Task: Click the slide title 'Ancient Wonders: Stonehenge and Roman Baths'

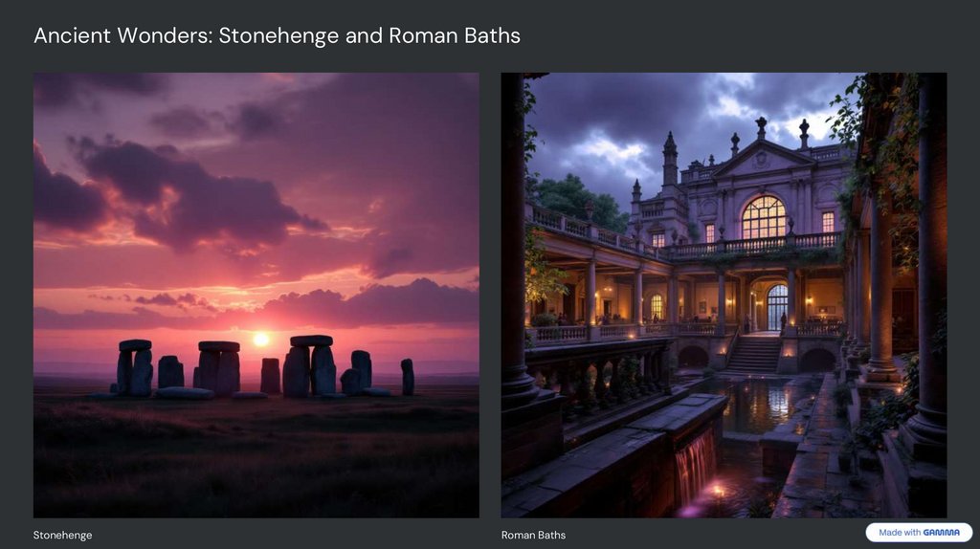Action: (277, 35)
